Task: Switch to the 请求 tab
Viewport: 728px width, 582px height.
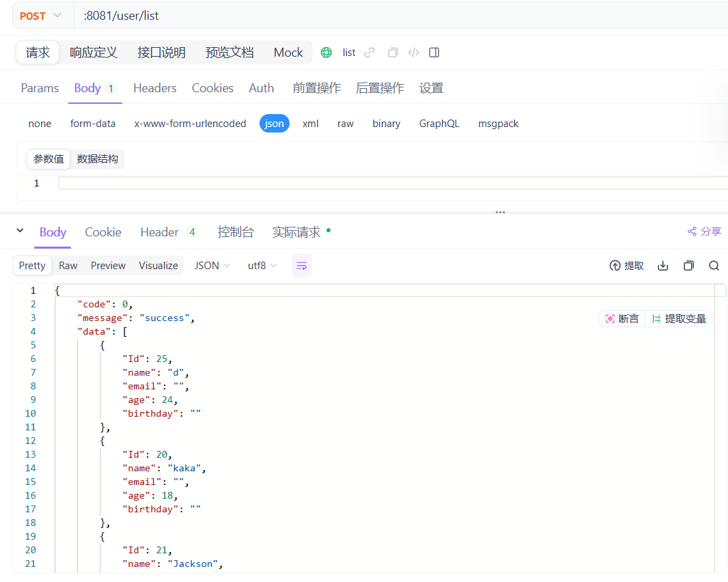Action: (38, 53)
